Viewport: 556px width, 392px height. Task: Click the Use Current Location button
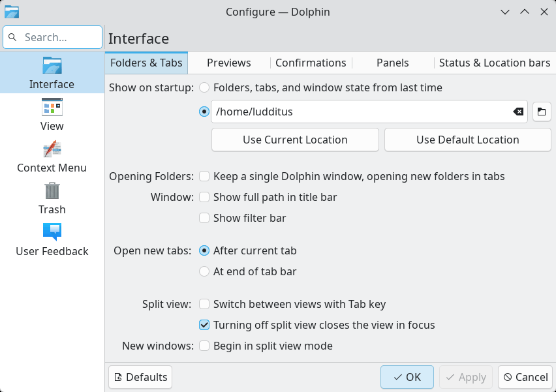click(x=295, y=140)
